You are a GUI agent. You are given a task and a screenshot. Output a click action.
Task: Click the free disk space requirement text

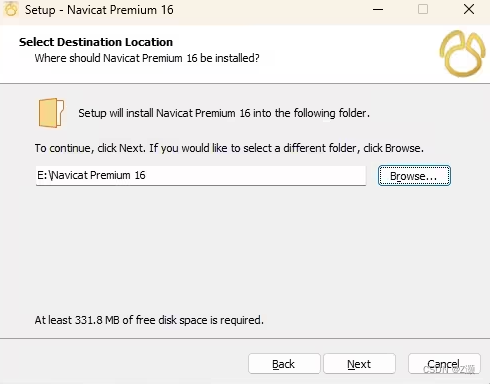coord(149,320)
